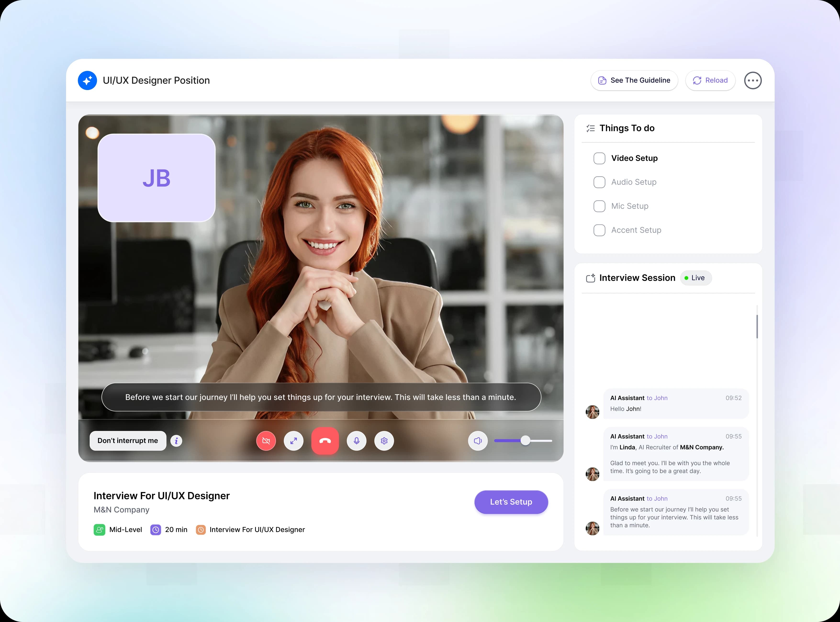Open See The Guideline

tap(634, 80)
